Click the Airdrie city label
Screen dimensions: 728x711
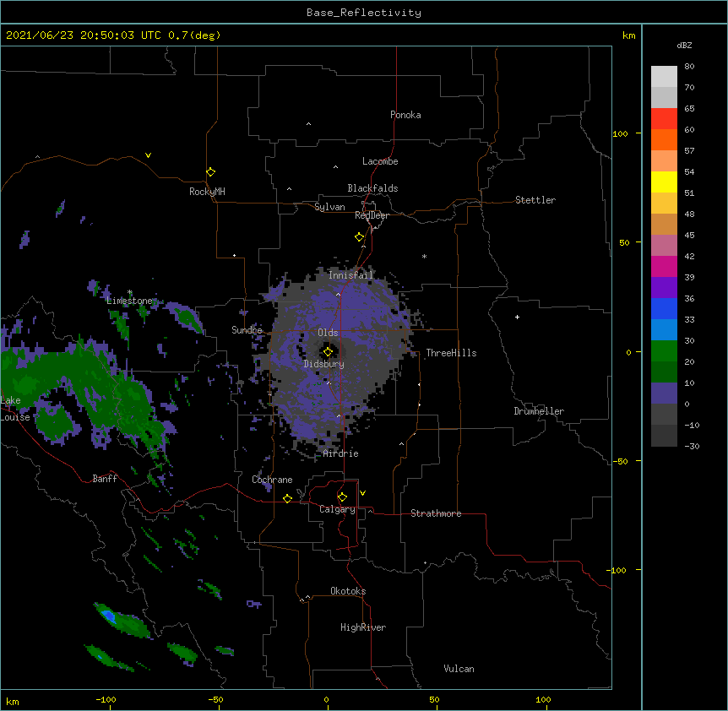coord(341,453)
